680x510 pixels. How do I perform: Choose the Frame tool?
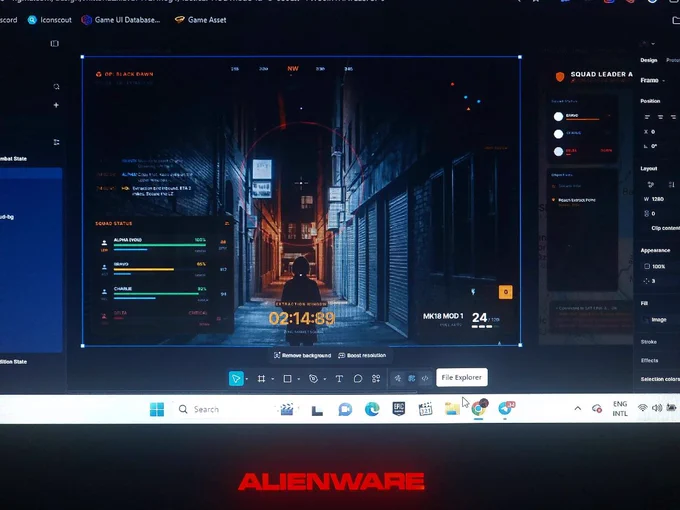click(x=261, y=379)
